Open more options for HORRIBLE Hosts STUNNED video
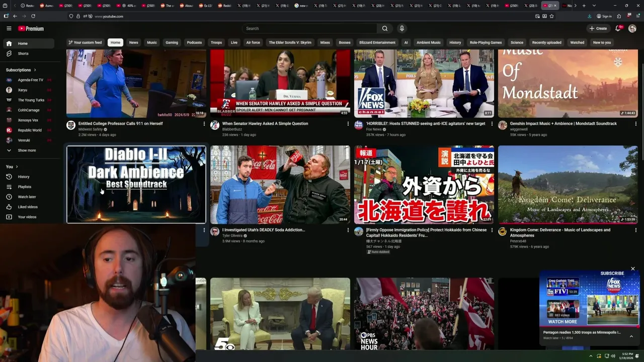This screenshot has width=644, height=362. [x=492, y=124]
